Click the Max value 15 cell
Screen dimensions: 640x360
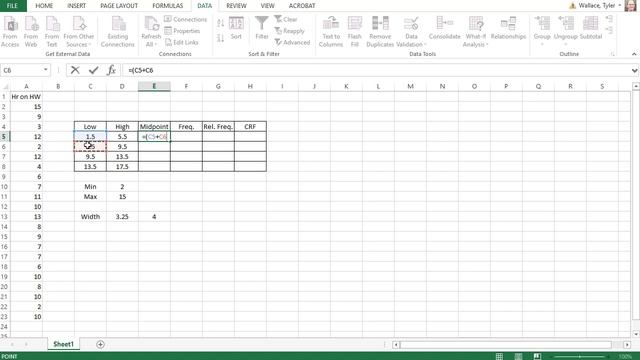pyautogui.click(x=122, y=196)
